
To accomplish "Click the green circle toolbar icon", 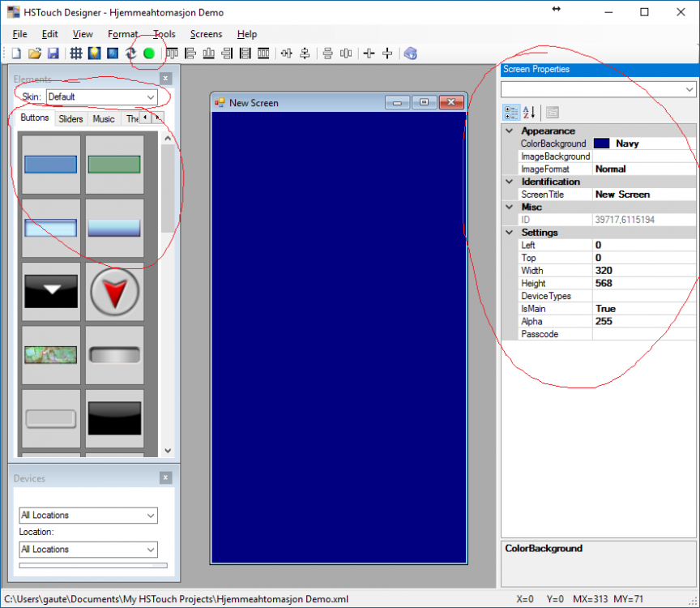I will [149, 54].
